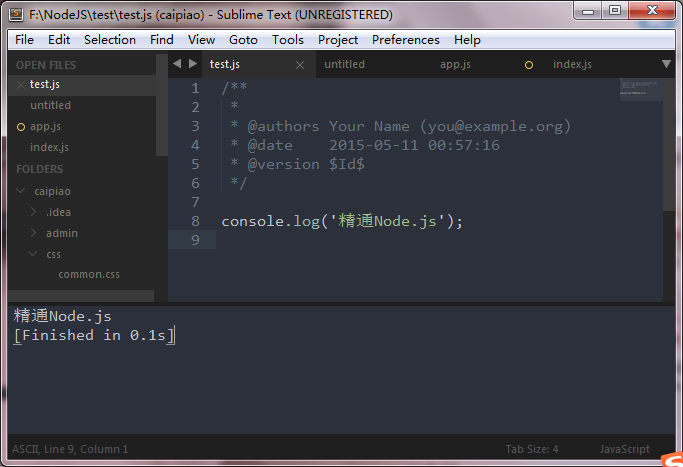This screenshot has height=467, width=683.
Task: Click the unsaved circle beside app.js in sidebar
Action: (x=21, y=127)
